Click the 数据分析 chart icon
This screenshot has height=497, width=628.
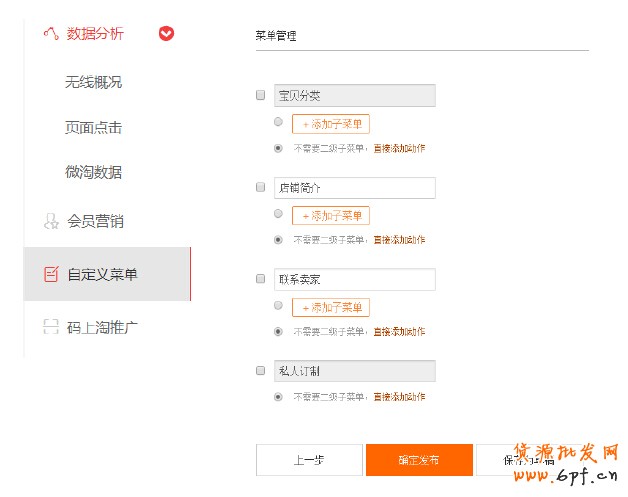point(50,34)
